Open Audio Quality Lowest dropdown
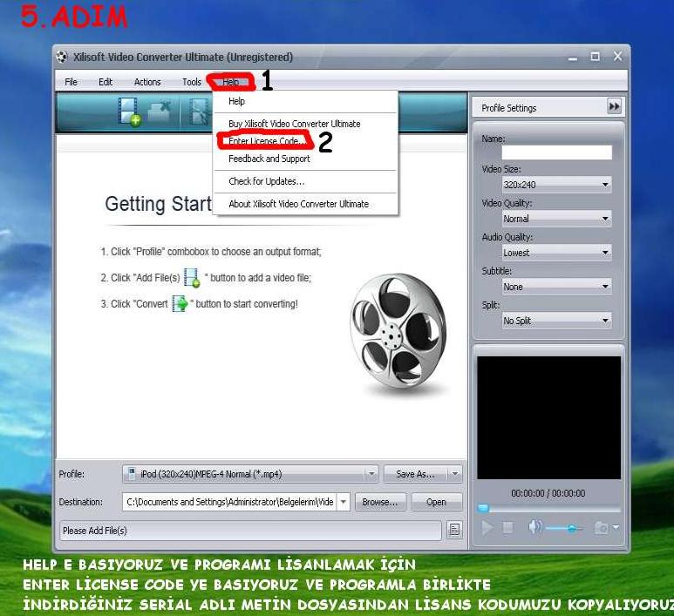Viewport: 674px width, 616px height. 556,253
